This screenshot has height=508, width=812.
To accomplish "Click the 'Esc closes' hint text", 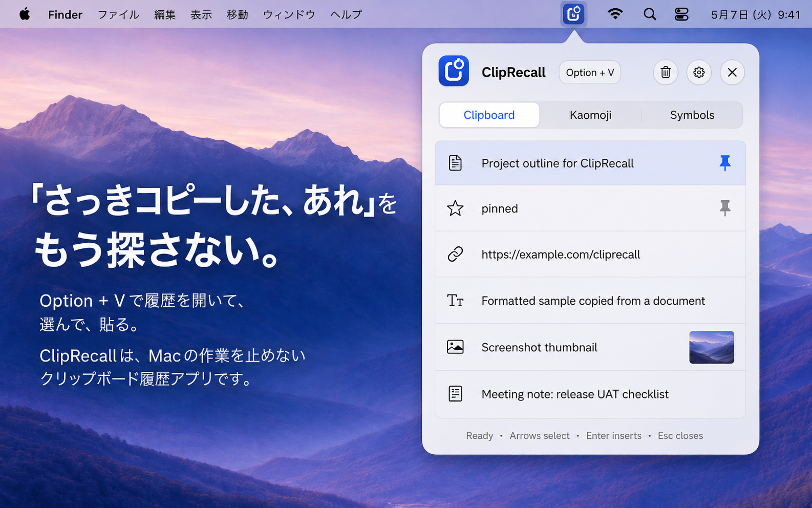I will pos(680,436).
